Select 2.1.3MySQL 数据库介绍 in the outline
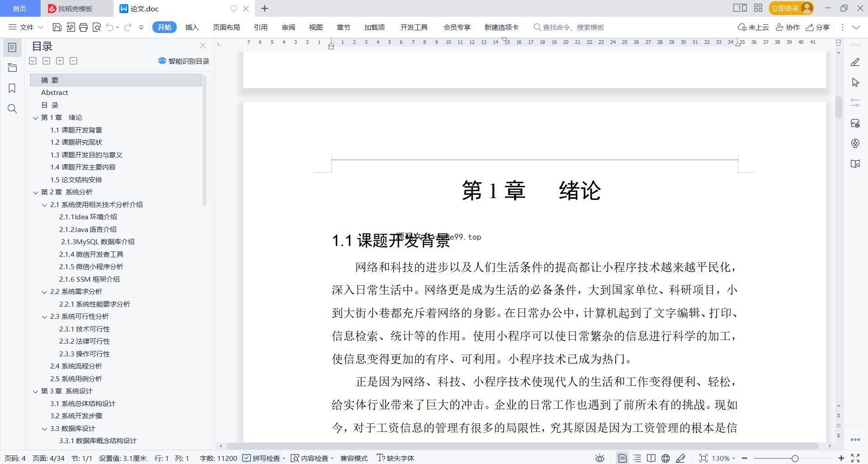868x464 pixels. (98, 242)
